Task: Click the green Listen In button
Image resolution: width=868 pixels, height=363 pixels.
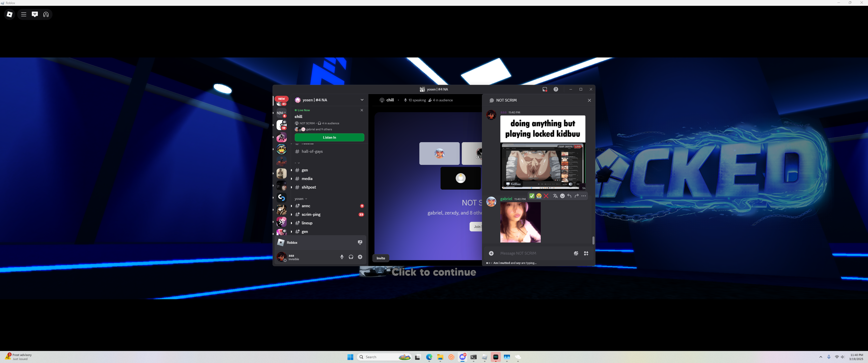Action: point(329,137)
